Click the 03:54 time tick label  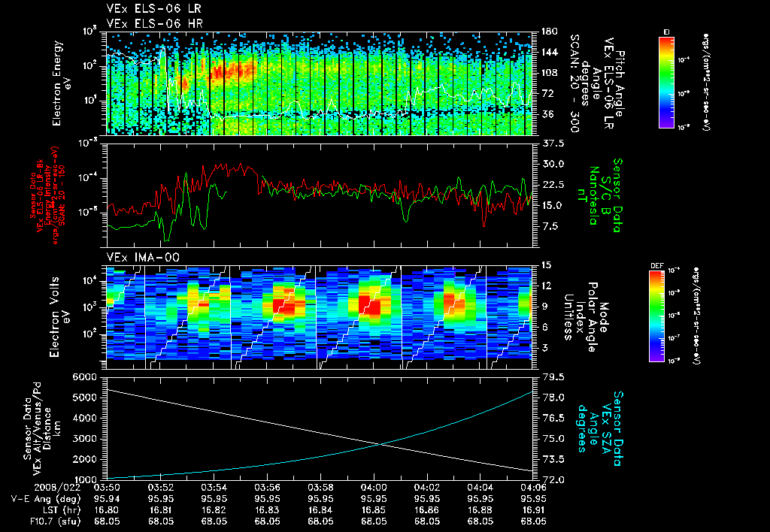(x=214, y=488)
